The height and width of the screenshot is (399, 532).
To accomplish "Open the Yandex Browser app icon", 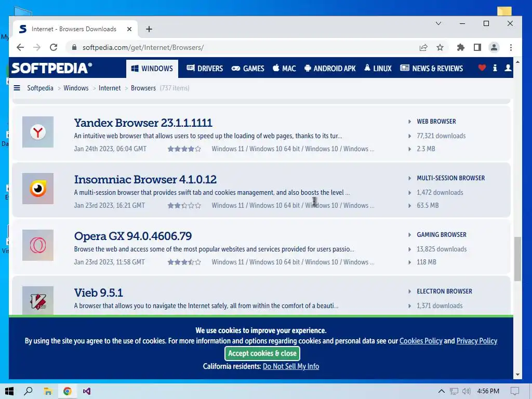I will click(37, 132).
